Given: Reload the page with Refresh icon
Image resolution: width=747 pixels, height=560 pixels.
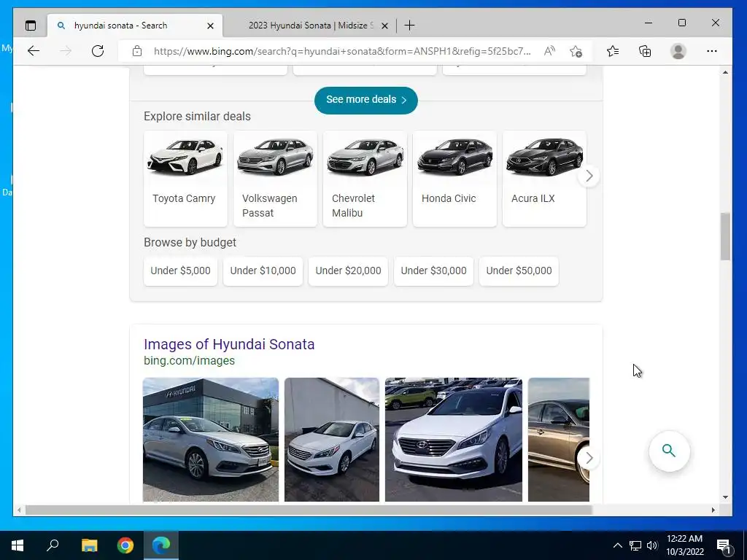Looking at the screenshot, I should (98, 51).
